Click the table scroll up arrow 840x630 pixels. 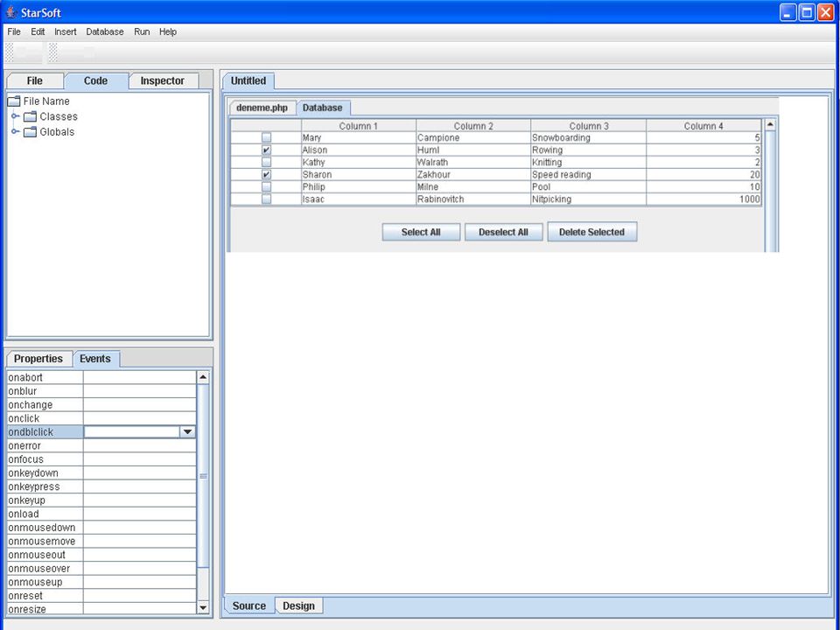tap(770, 125)
